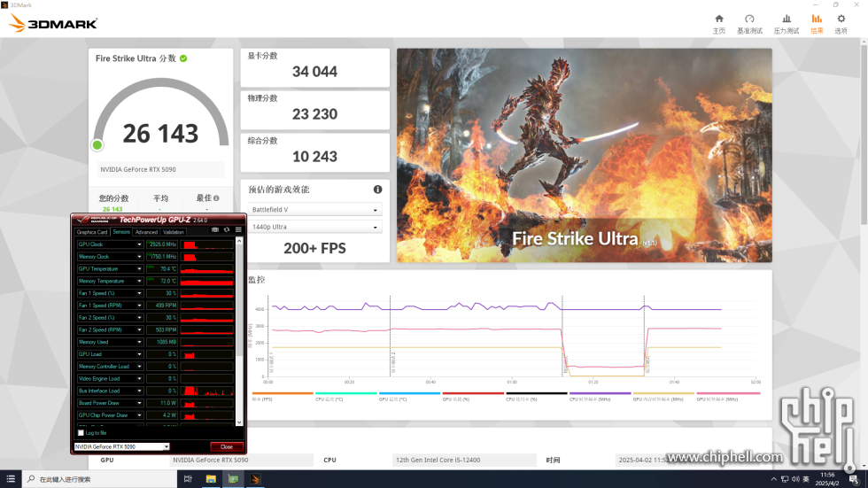Click the Fire Strike Ultra preview image
The image size is (868, 488).
[585, 155]
